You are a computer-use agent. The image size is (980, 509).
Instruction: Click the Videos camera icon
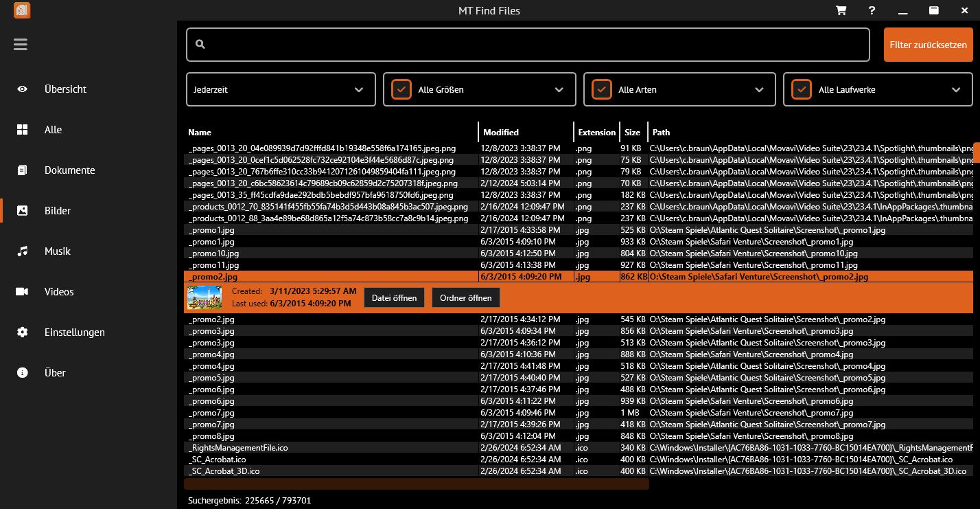[23, 292]
